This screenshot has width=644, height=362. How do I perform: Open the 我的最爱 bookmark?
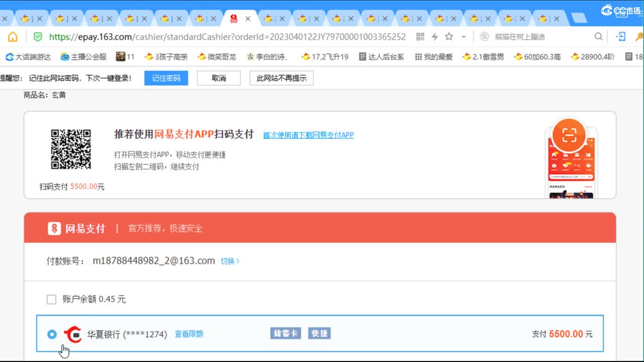click(x=434, y=57)
